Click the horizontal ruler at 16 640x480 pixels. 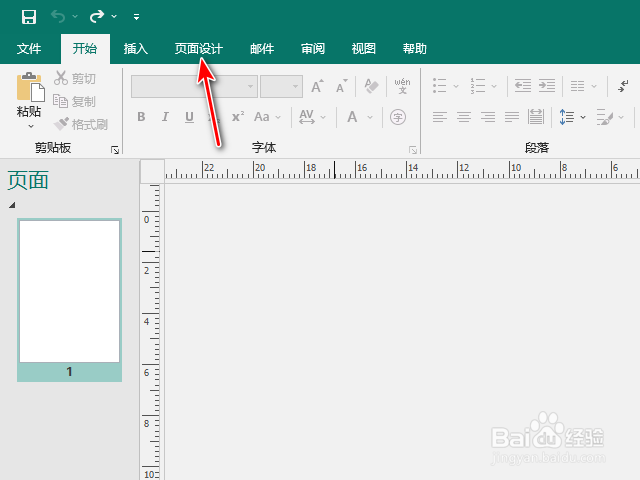362,168
